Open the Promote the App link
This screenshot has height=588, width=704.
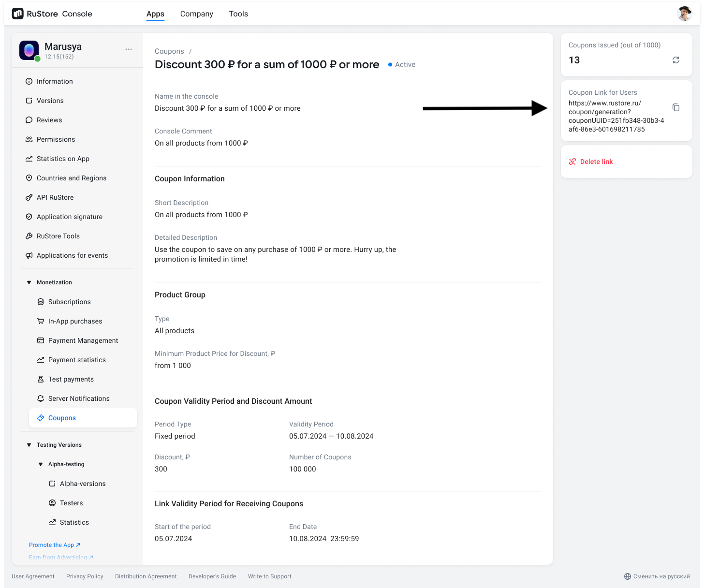(54, 545)
